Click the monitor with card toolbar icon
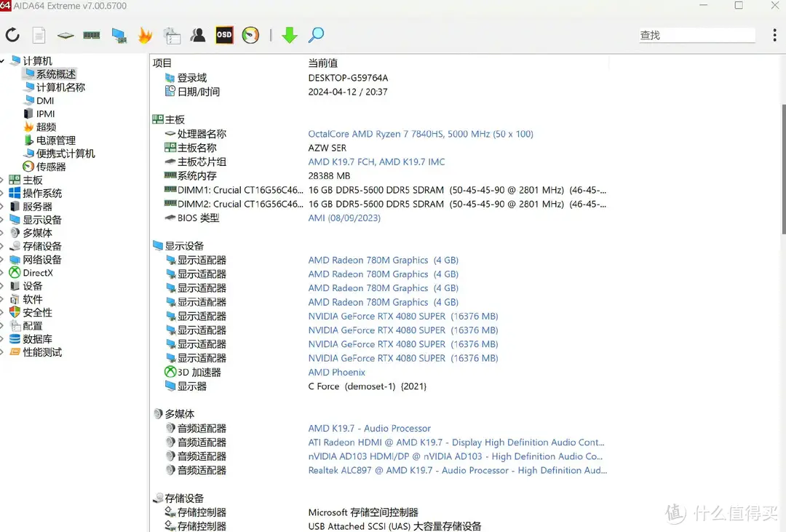Image resolution: width=786 pixels, height=532 pixels. click(x=119, y=35)
